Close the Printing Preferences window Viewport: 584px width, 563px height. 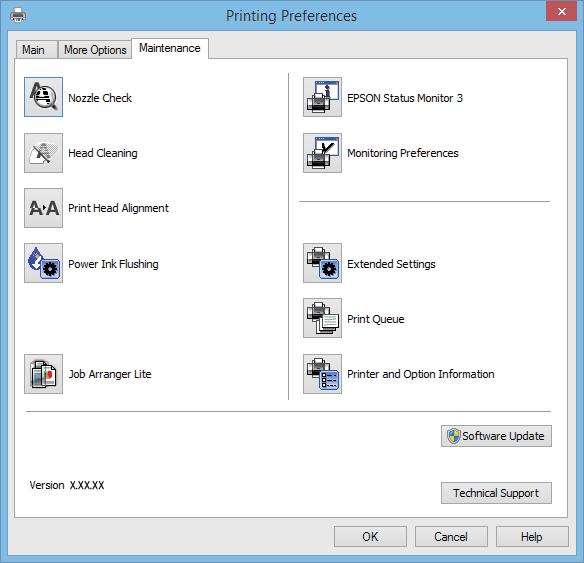click(562, 11)
